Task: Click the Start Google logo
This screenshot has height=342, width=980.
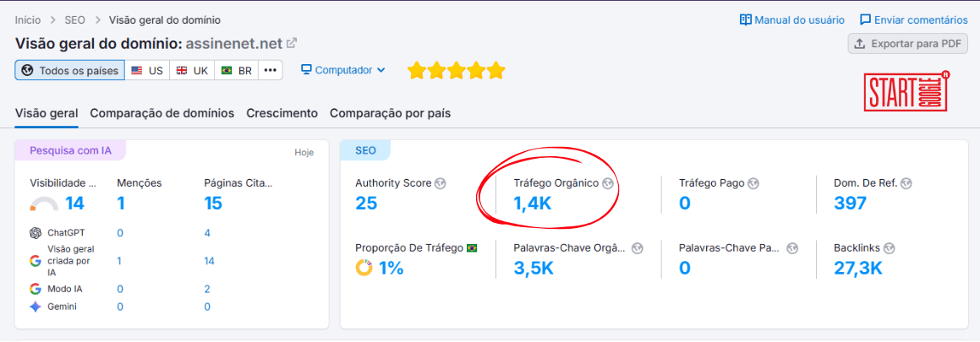Action: pyautogui.click(x=906, y=92)
